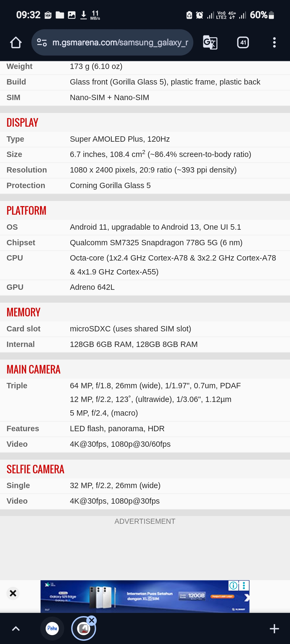Open the tab switcher showing 41 tabs
The image size is (290, 644).
(x=243, y=42)
